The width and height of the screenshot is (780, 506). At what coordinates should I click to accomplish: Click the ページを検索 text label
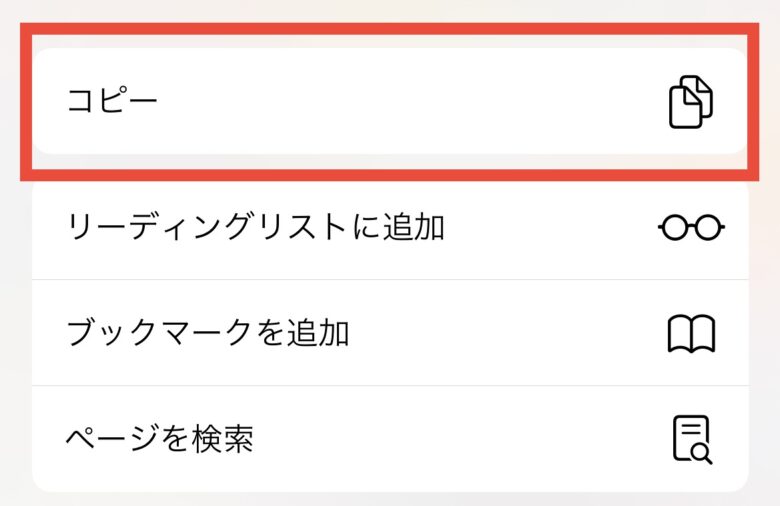pyautogui.click(x=160, y=439)
